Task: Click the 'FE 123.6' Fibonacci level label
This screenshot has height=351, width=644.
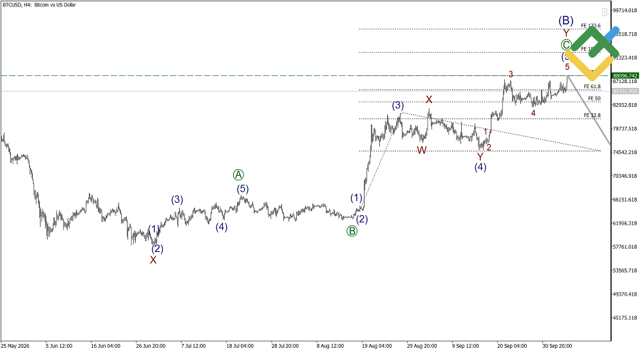Action: coord(591,26)
